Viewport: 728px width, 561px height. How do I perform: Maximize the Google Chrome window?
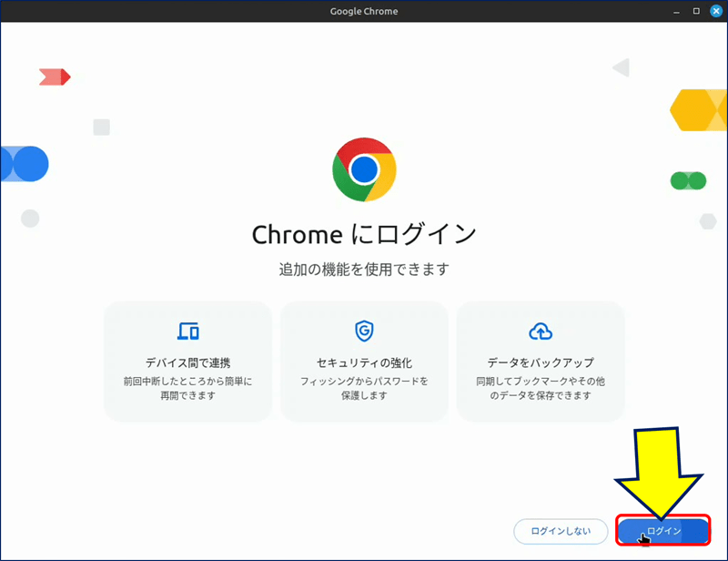(696, 11)
